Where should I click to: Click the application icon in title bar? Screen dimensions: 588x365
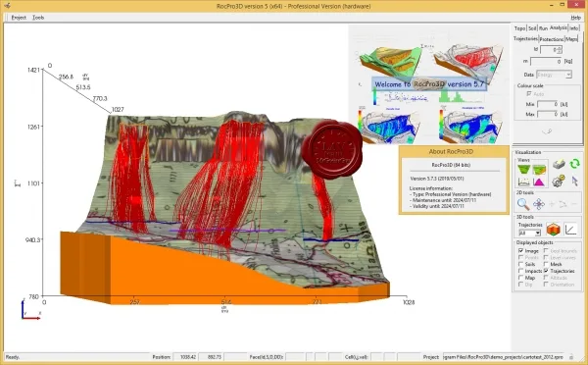8,6
